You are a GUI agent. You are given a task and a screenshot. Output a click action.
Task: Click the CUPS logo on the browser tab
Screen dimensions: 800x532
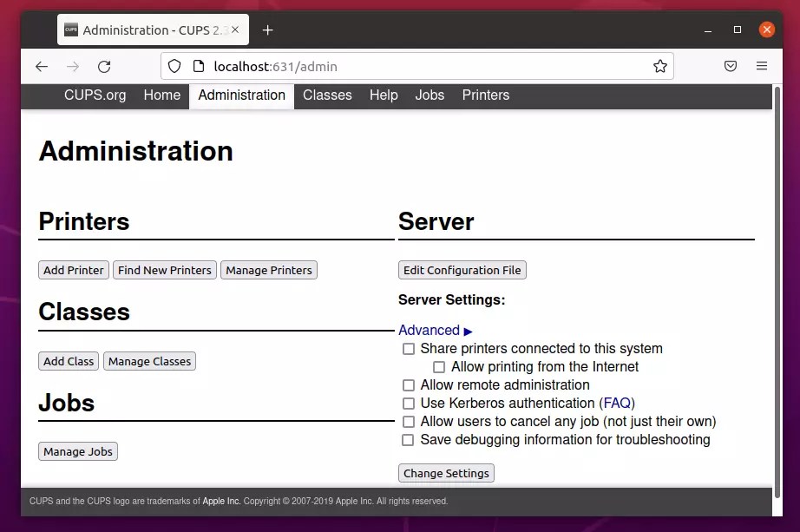tap(69, 29)
